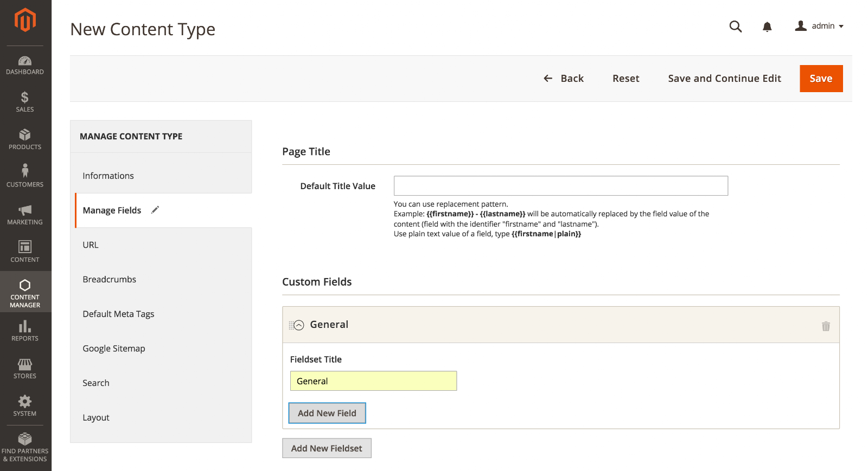Click Add New Field button
868x471 pixels.
tap(327, 413)
